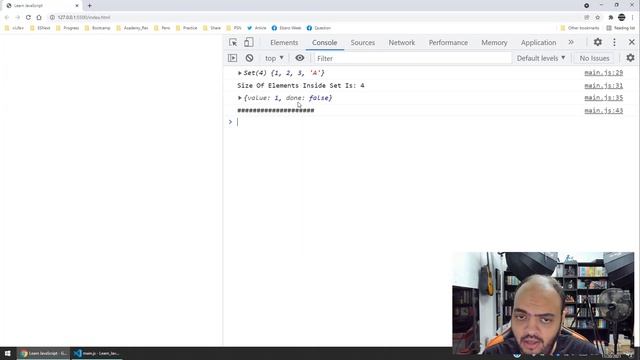
Task: Open the Extensions puzzle icon
Action: [x=611, y=17]
